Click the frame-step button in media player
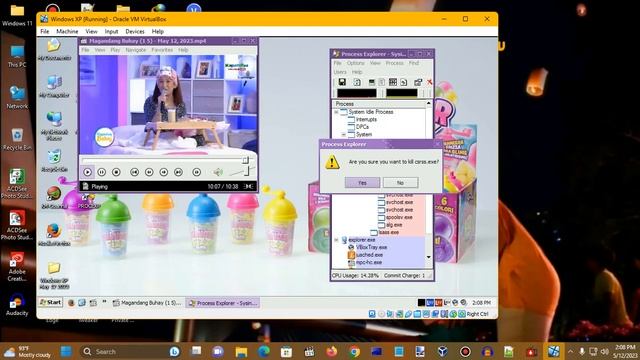 [x=196, y=172]
